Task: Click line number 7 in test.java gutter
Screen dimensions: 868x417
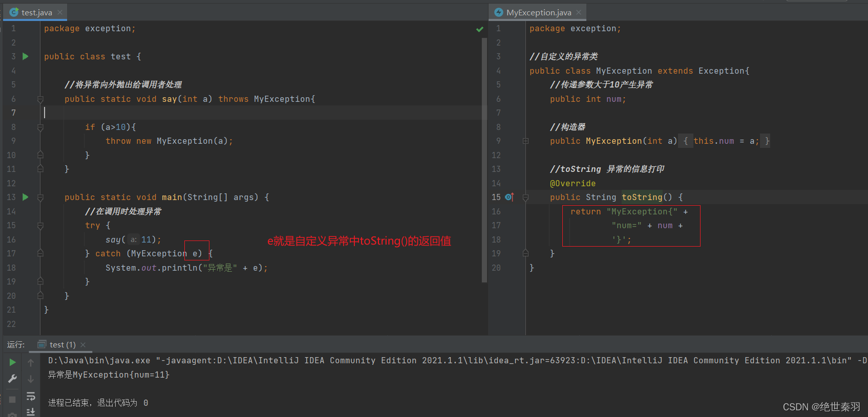Action: click(13, 113)
